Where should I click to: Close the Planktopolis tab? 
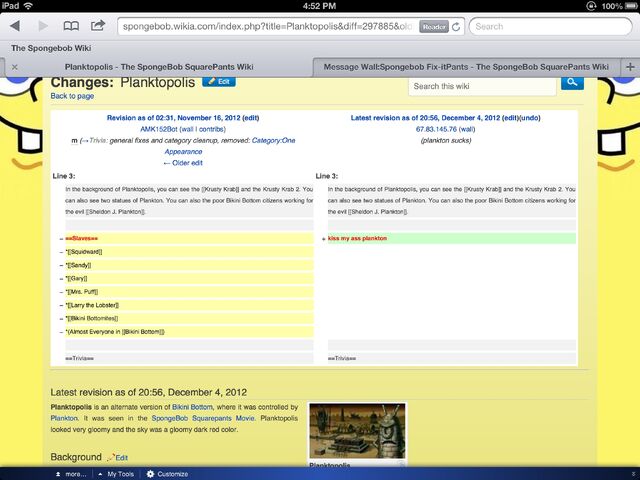pos(15,67)
